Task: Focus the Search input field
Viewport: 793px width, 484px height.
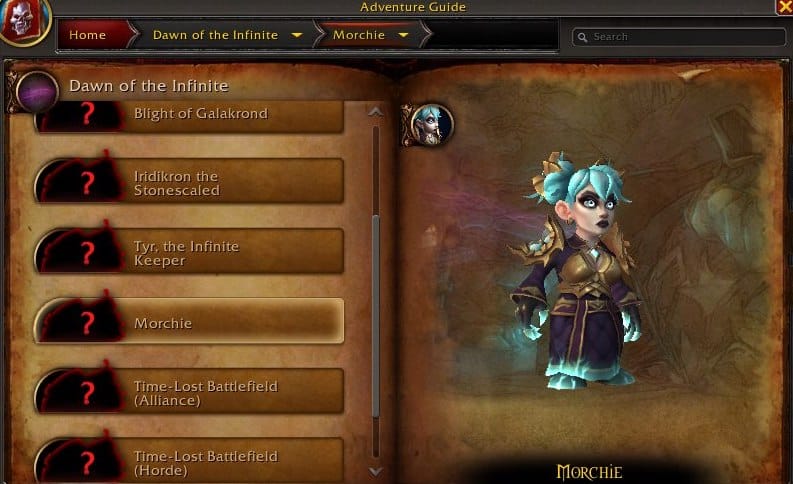Action: click(x=679, y=37)
